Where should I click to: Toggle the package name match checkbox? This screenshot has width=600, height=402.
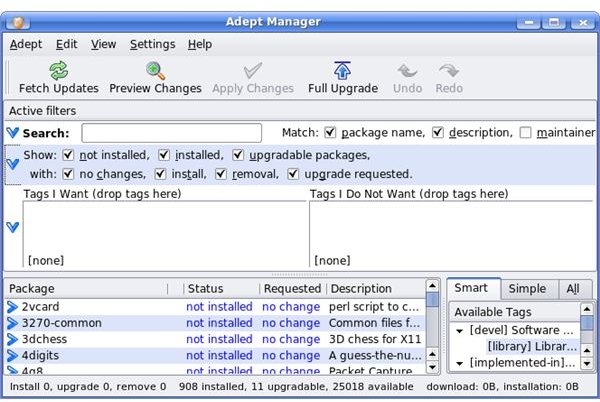[x=330, y=133]
